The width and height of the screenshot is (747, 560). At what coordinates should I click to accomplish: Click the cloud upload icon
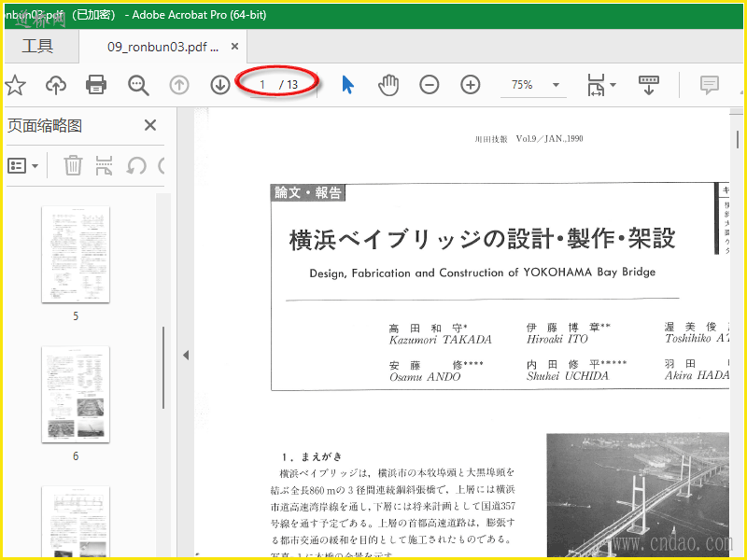(56, 85)
